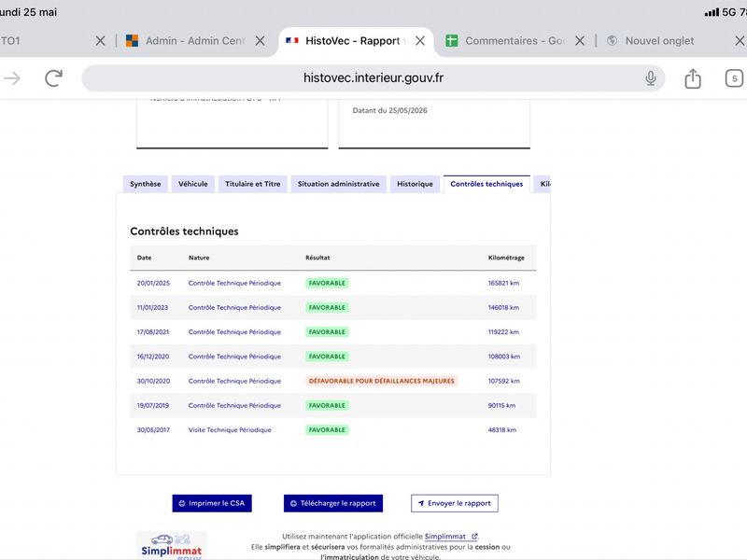This screenshot has height=560, width=747.
Task: Go forward with the arrow icon
Action: 12,78
